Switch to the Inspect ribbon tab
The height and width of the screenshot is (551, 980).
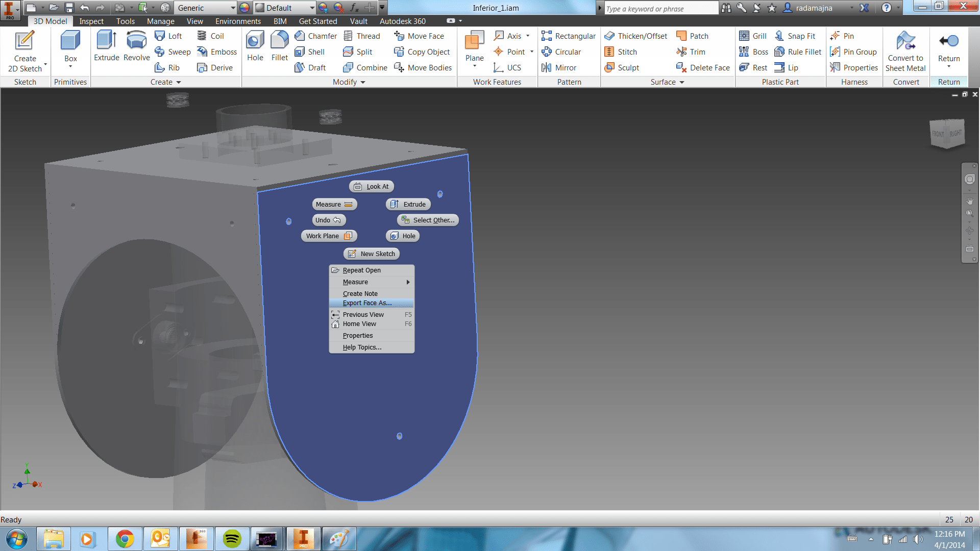[91, 21]
